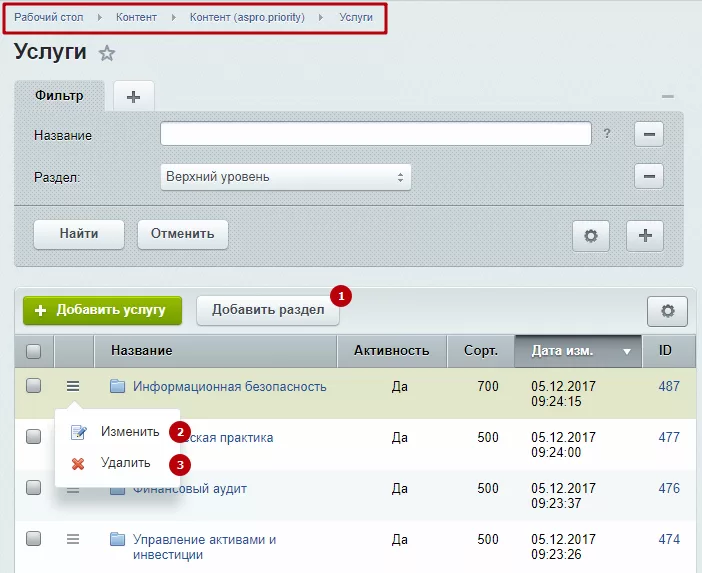The width and height of the screenshot is (702, 573).
Task: Click the Отменить button
Action: click(x=183, y=234)
